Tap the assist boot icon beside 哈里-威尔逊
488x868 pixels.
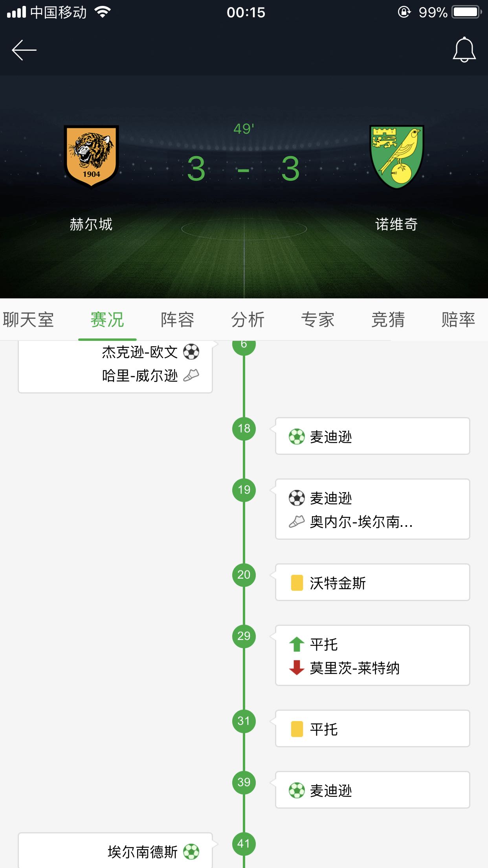click(x=191, y=375)
